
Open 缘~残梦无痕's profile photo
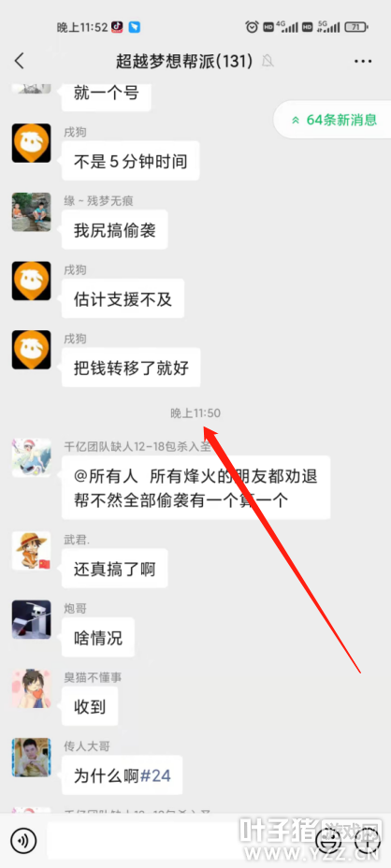pyautogui.click(x=31, y=211)
